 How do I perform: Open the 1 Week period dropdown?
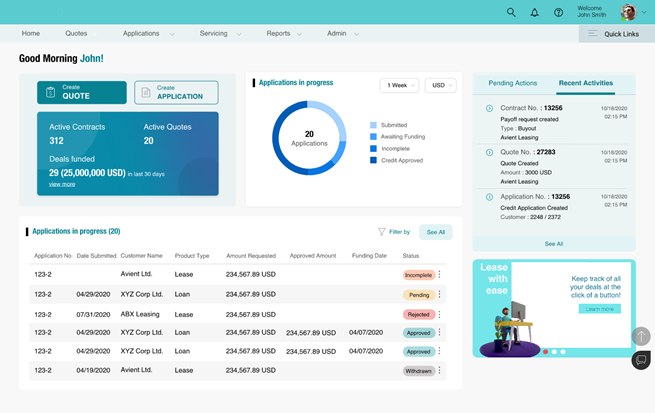[399, 86]
